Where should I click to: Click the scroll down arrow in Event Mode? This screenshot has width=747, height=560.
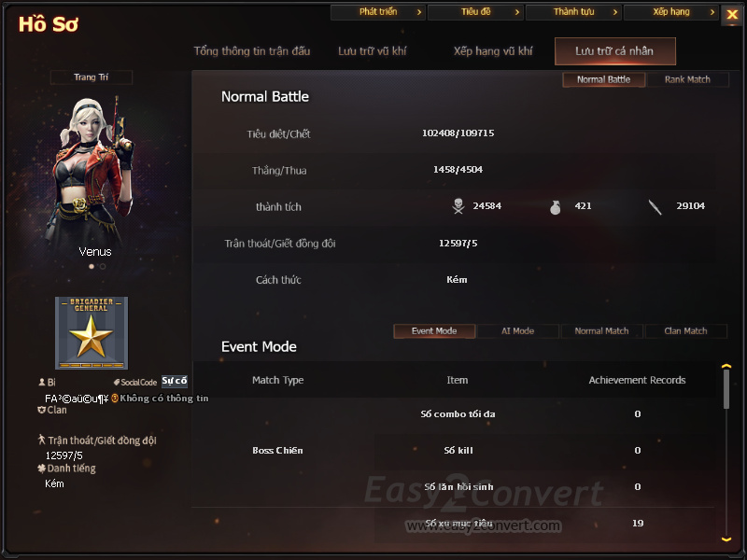click(x=726, y=539)
